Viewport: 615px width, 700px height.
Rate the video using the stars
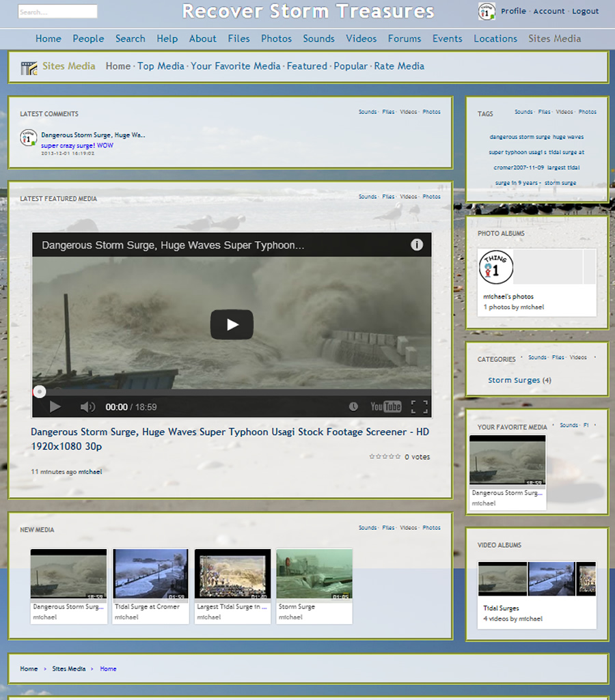point(385,456)
